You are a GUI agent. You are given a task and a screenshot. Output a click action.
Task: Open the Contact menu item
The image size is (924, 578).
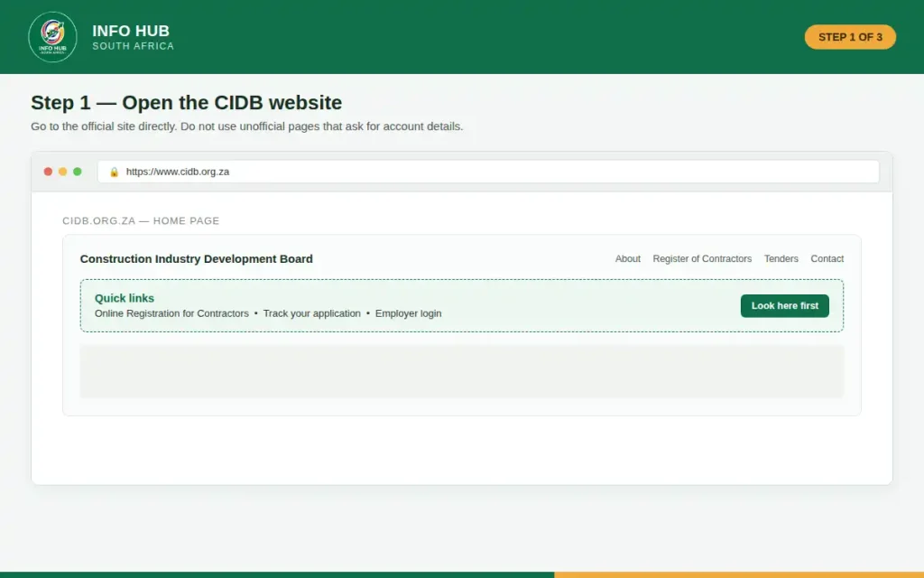coord(827,259)
